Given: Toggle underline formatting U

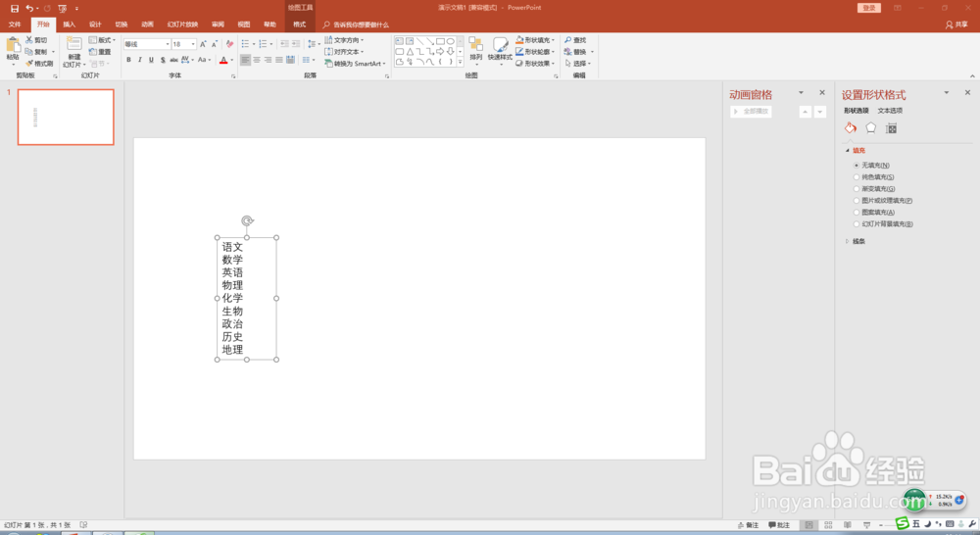Looking at the screenshot, I should coord(151,60).
